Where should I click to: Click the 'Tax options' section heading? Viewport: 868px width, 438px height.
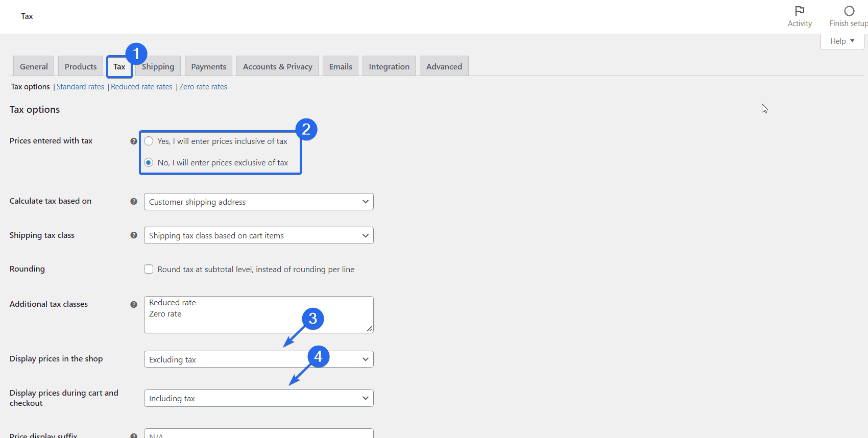[x=35, y=110]
